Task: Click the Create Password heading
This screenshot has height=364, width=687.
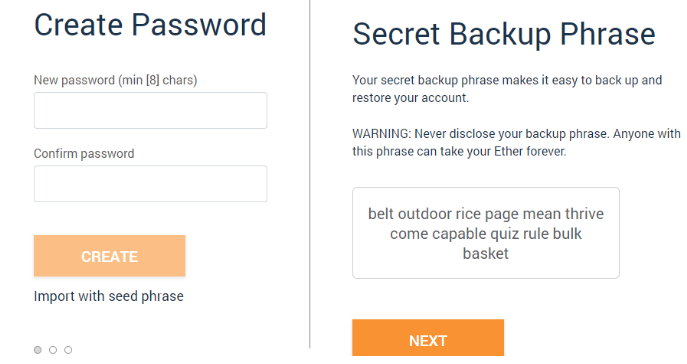Action: click(150, 25)
